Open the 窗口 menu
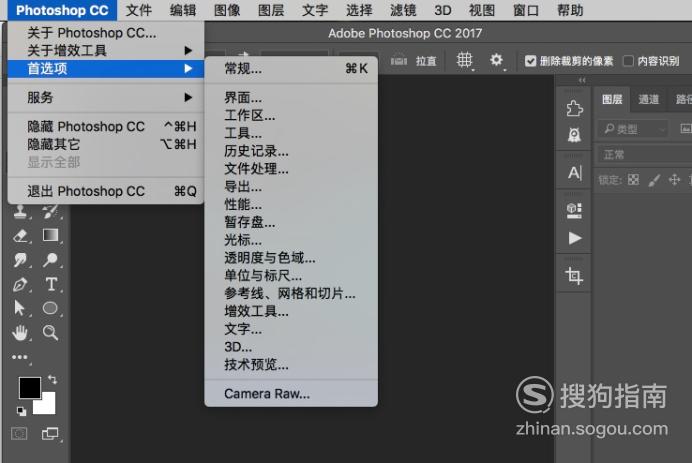The image size is (692, 463). [x=526, y=10]
